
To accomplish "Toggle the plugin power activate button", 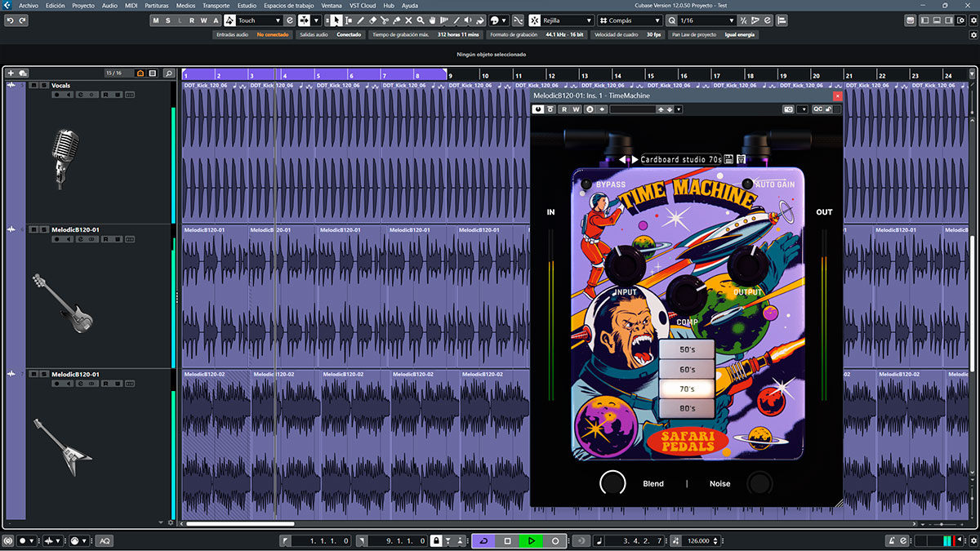I will pos(540,109).
